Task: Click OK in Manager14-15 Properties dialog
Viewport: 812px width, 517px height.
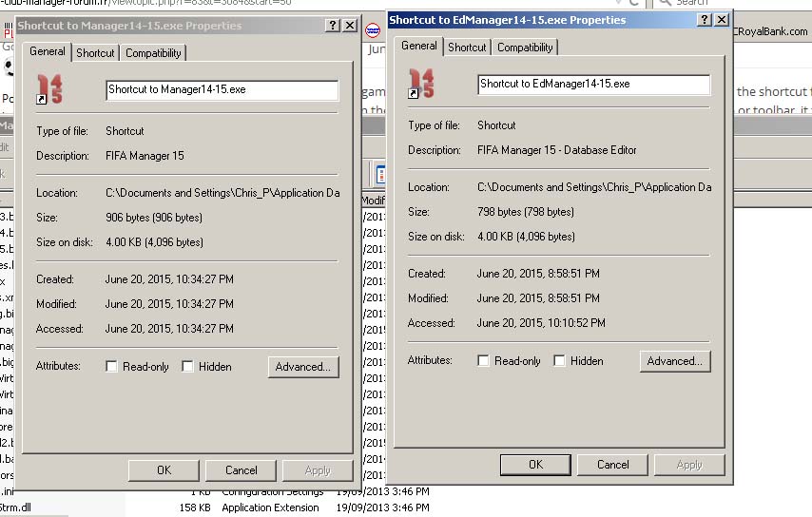Action: coord(164,470)
